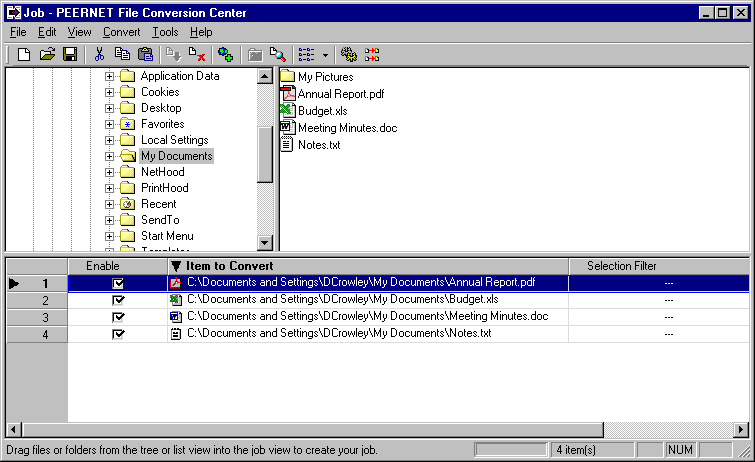
Task: Expand the Application Data tree node
Action: [x=110, y=76]
